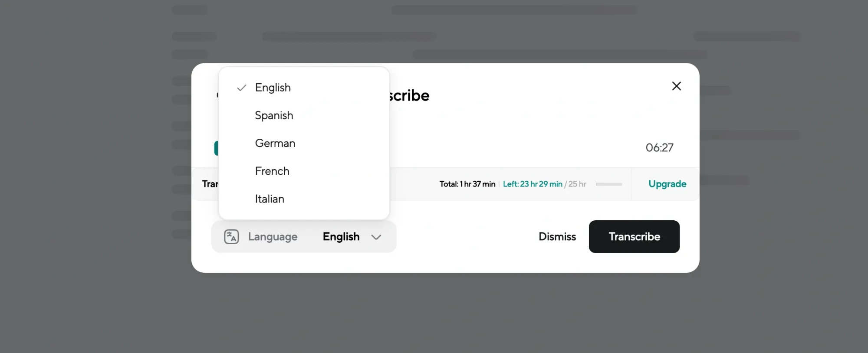Open the Upgrade link
868x353 pixels.
pyautogui.click(x=667, y=184)
